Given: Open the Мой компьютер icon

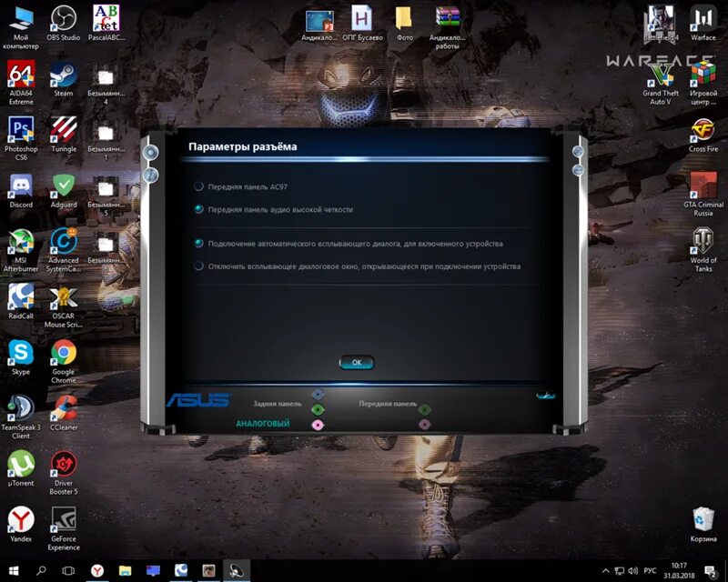Looking at the screenshot, I should coord(21,27).
